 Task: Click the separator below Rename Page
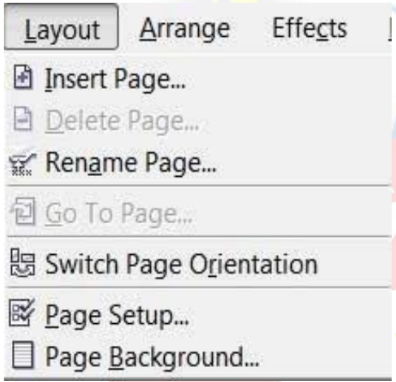tap(199, 185)
